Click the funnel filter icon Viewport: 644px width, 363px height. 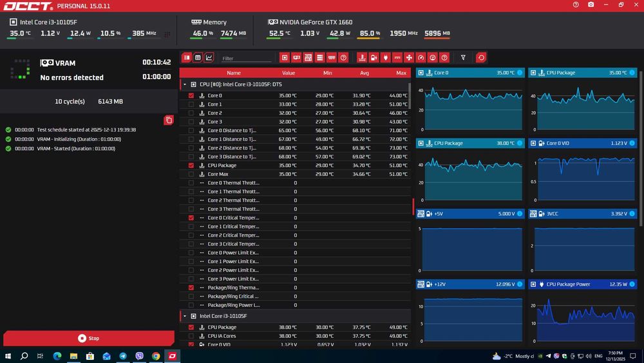[463, 57]
